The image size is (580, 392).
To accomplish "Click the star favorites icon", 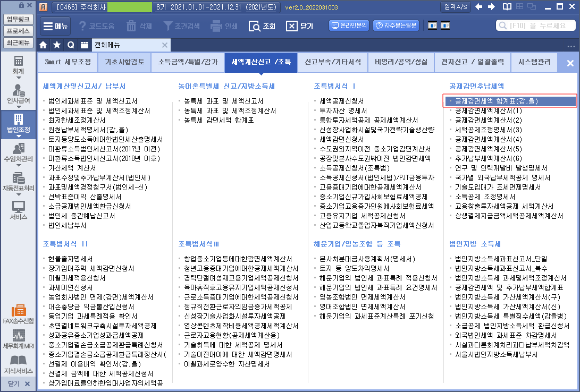I will 57,45.
